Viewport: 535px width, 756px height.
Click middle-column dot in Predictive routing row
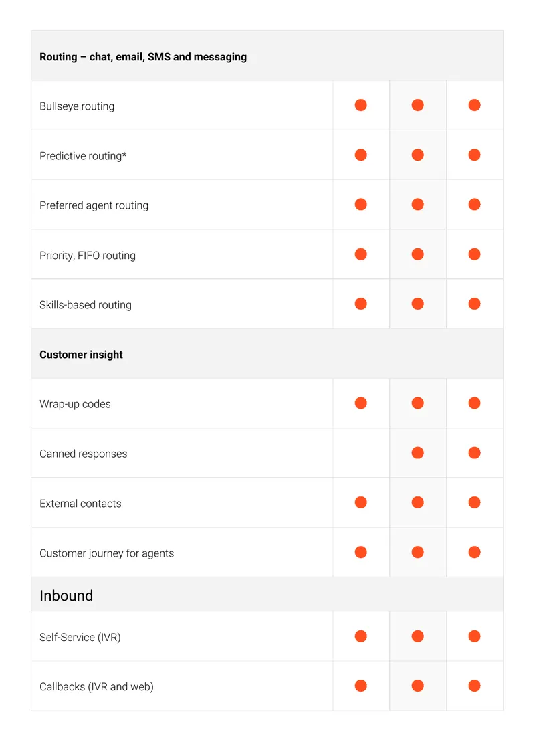click(x=418, y=155)
